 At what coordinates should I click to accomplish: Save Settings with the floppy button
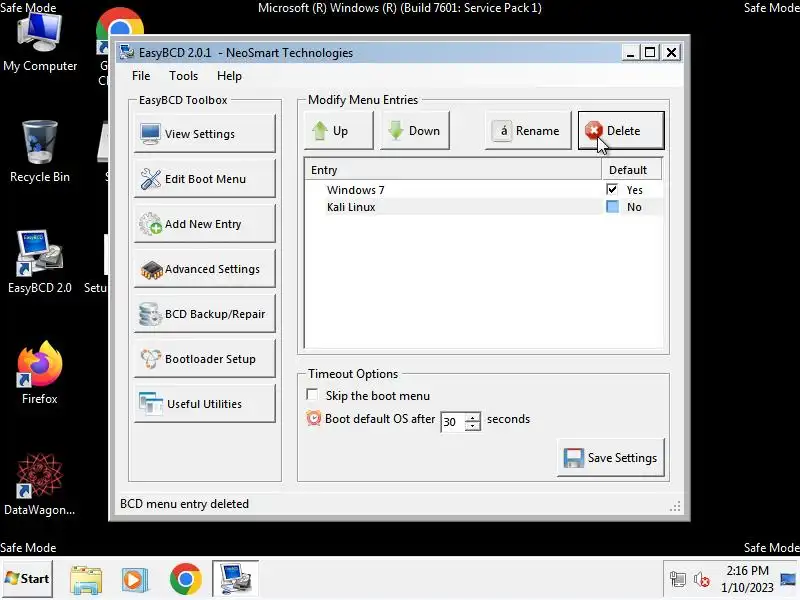(611, 458)
